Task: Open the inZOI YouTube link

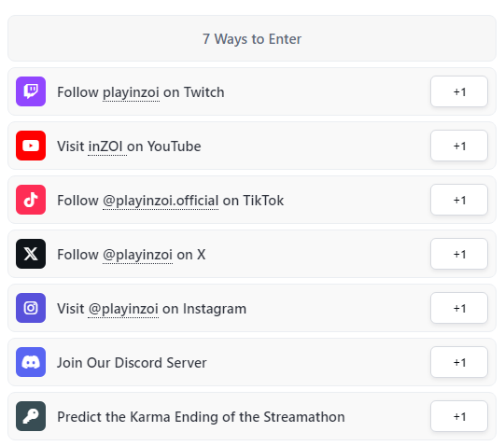Action: [105, 146]
